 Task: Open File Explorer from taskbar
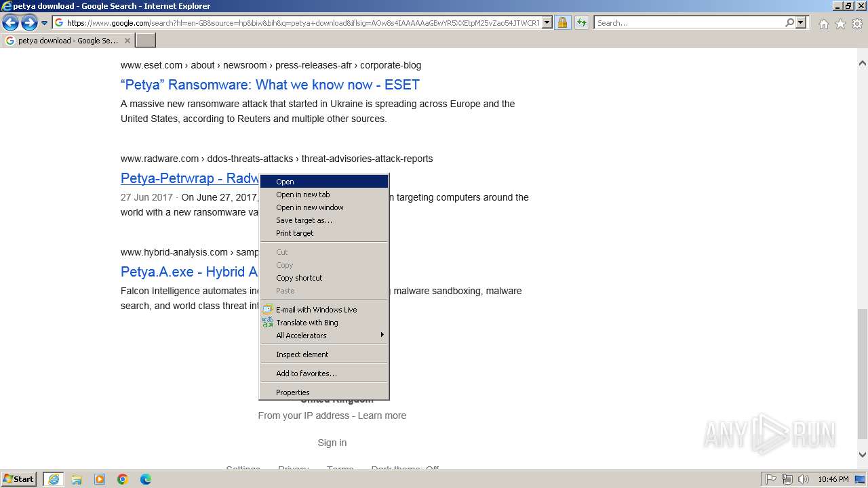77,479
